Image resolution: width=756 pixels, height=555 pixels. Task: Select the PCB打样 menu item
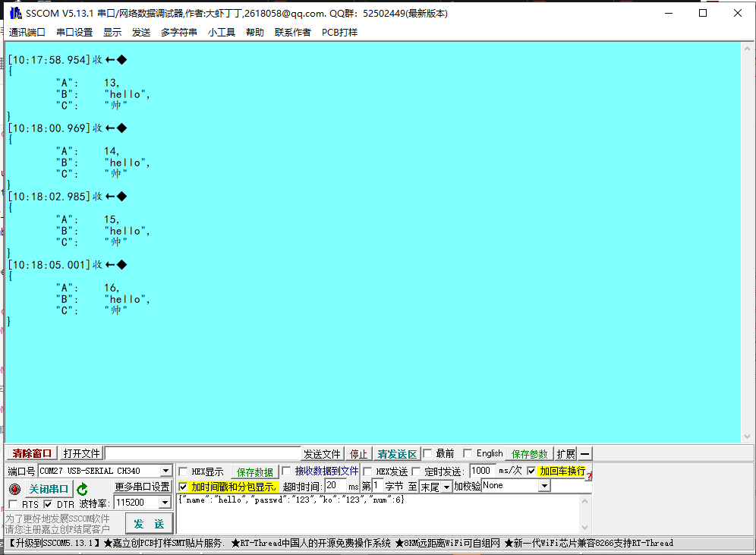[x=340, y=32]
